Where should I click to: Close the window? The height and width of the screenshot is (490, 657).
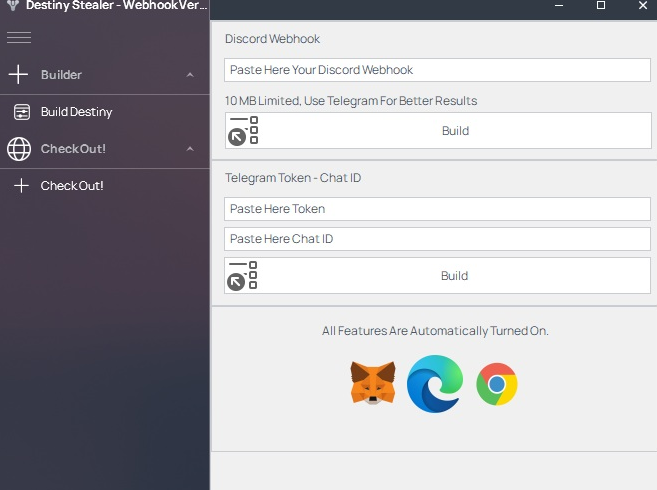[643, 5]
